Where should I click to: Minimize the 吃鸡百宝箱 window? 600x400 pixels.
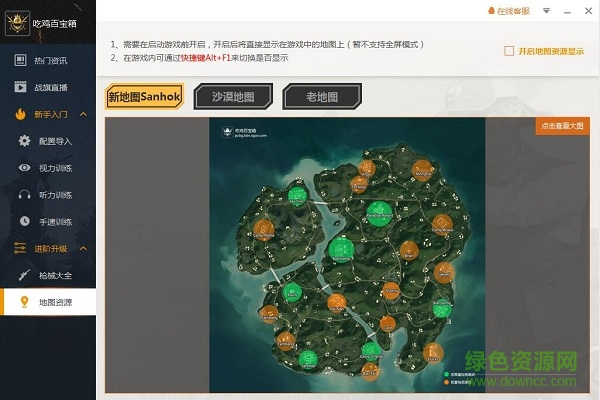pos(567,11)
